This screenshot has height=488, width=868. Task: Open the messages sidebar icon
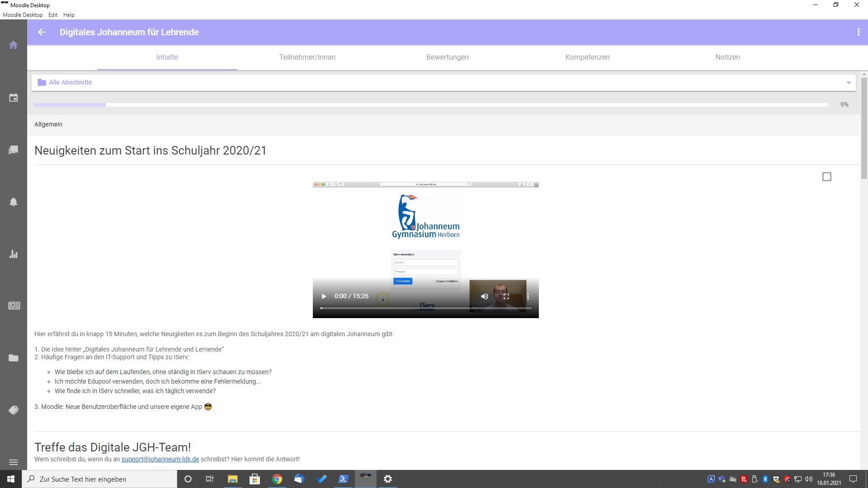14,150
